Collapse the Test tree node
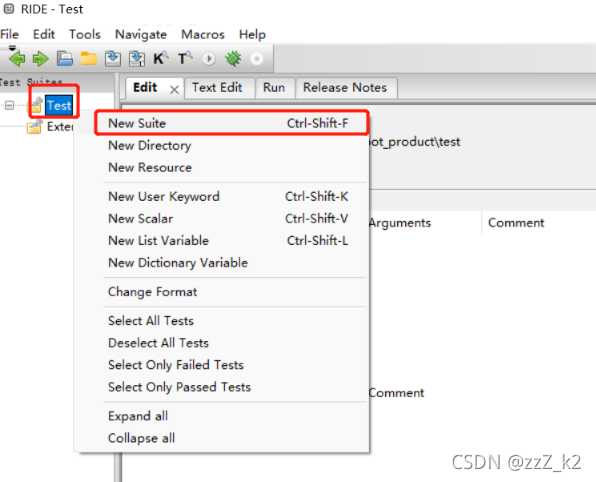The image size is (596, 482). tap(10, 105)
